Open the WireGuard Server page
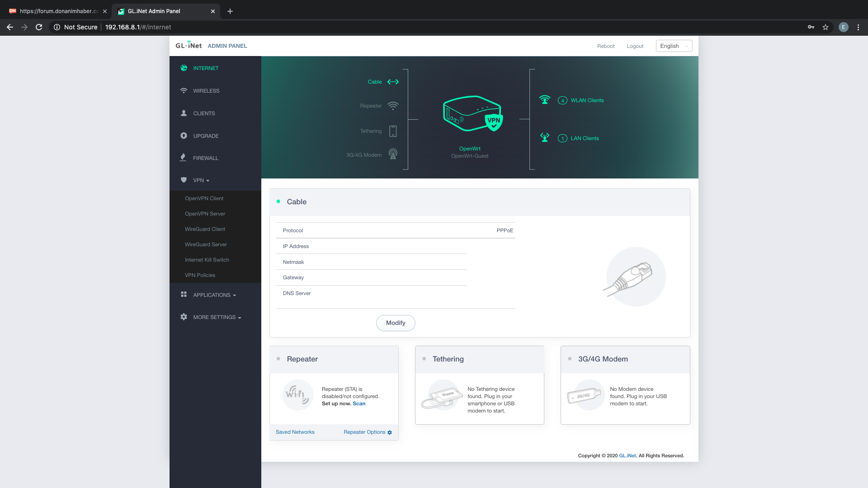868x488 pixels. tap(206, 244)
